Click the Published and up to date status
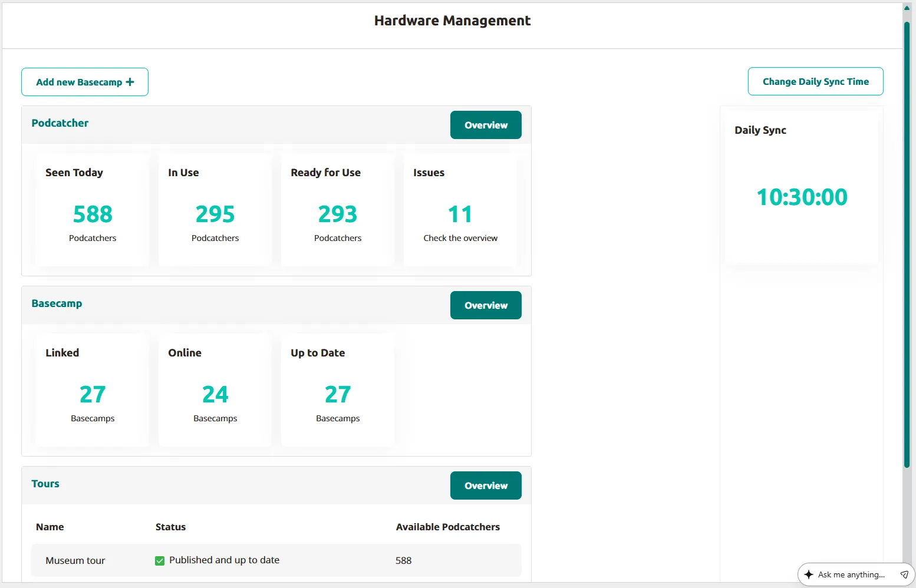The height and width of the screenshot is (588, 916). [x=224, y=560]
